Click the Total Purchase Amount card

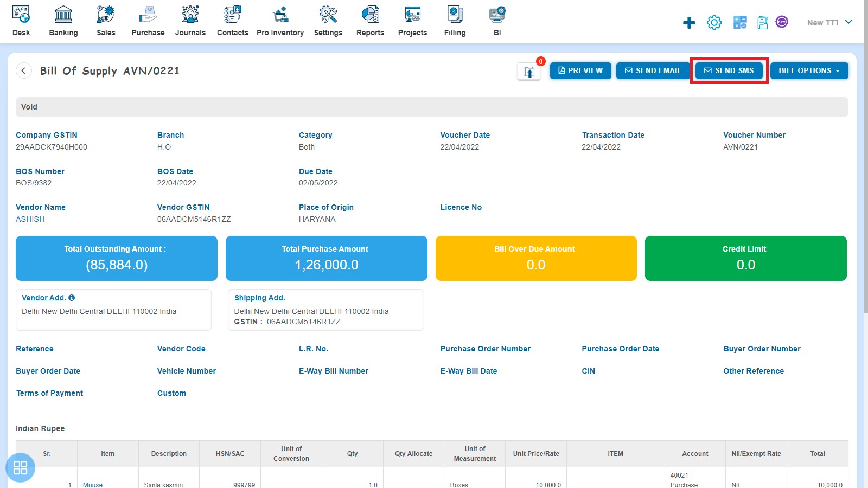pos(327,258)
